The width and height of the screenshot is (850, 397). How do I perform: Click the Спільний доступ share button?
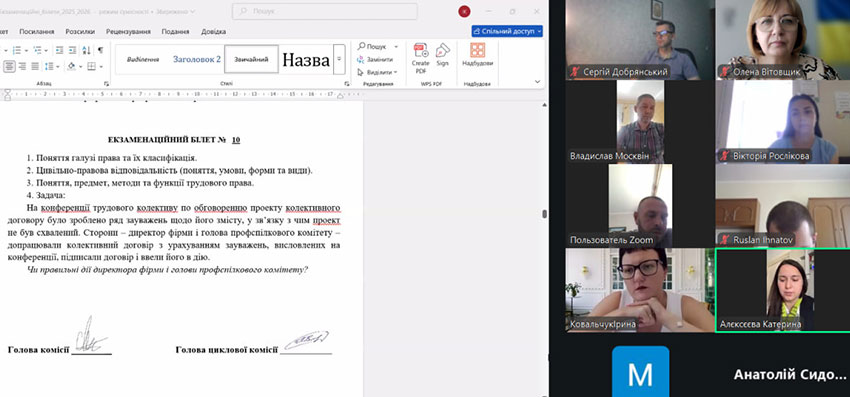(x=507, y=31)
